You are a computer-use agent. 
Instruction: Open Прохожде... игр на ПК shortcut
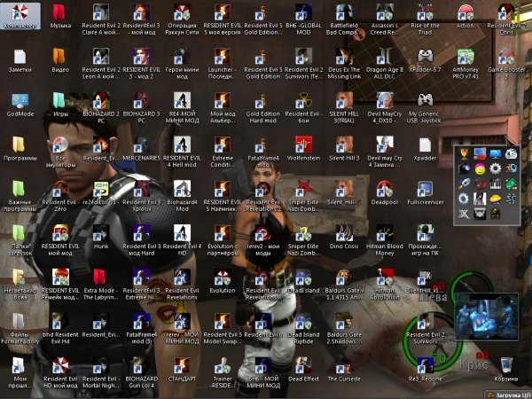pos(425,240)
